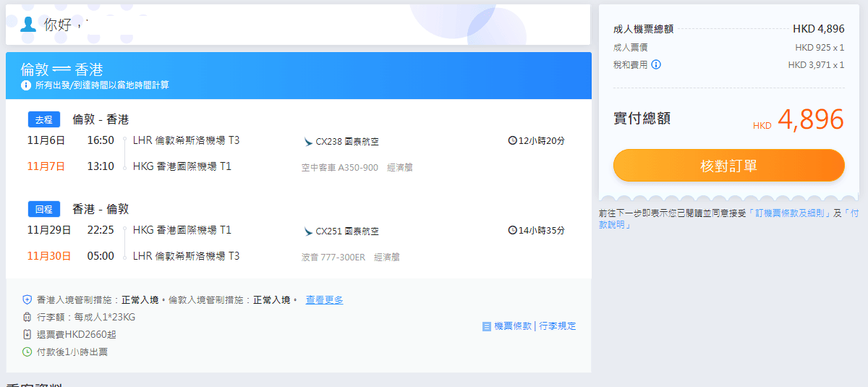Click Cathay Pacific logo for flight CX251
The height and width of the screenshot is (387, 868).
point(308,231)
